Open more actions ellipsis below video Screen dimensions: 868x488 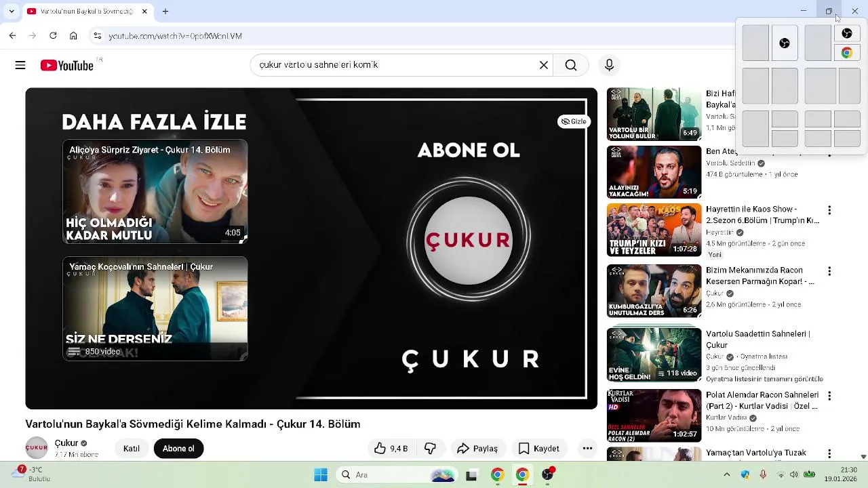pyautogui.click(x=587, y=448)
